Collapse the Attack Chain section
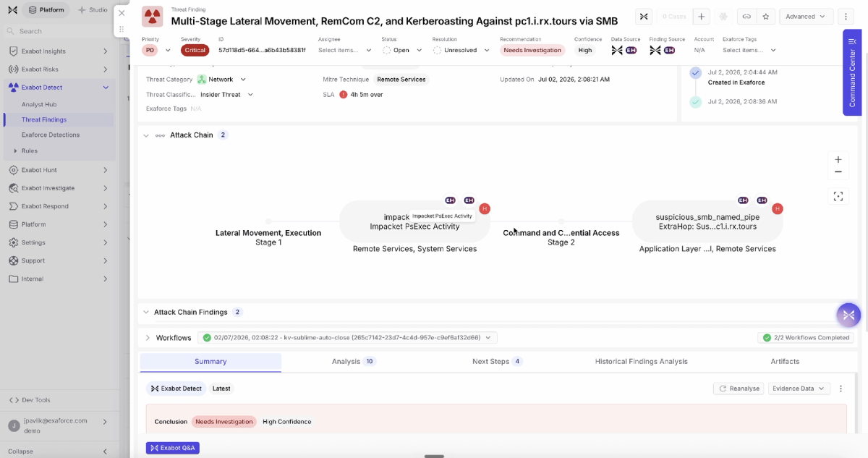The width and height of the screenshot is (868, 458). (x=146, y=135)
